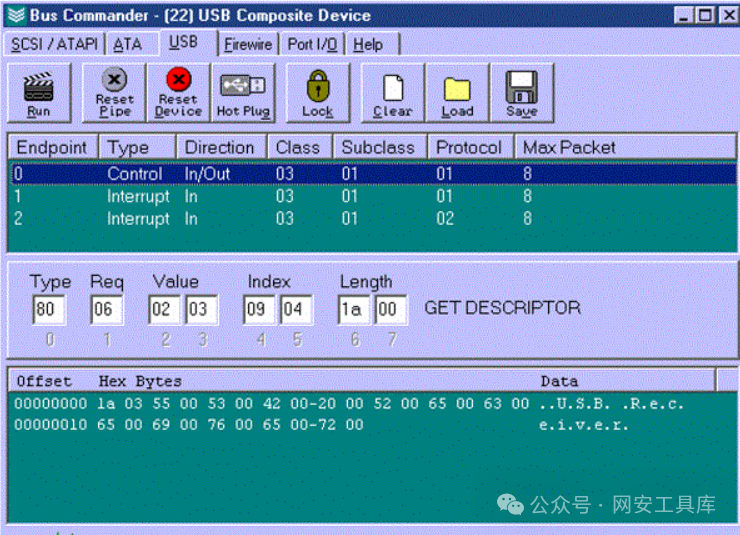This screenshot has height=535, width=740.
Task: Open the Help tab
Action: (368, 45)
